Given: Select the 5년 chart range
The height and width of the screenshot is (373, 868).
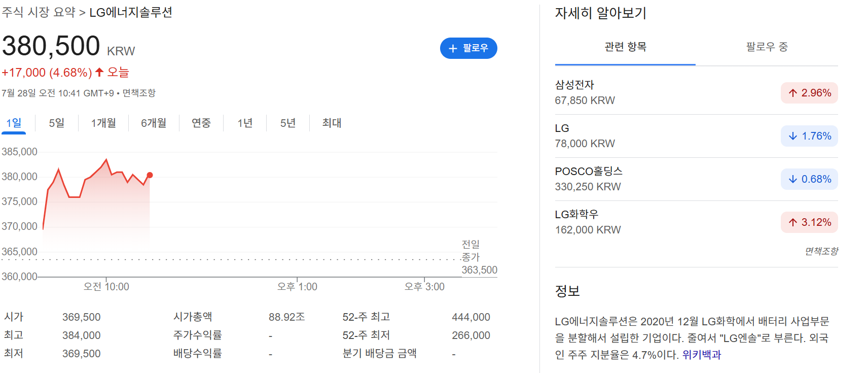Looking at the screenshot, I should tap(288, 123).
